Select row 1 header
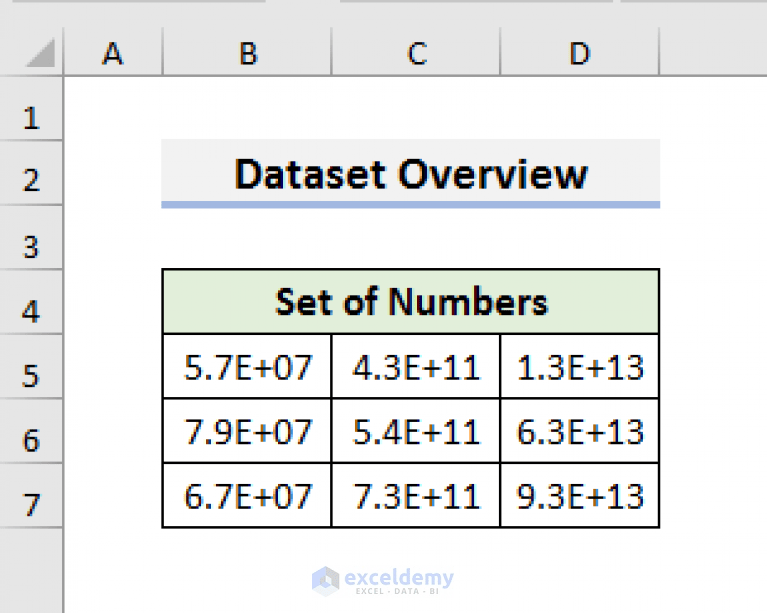 pos(31,109)
